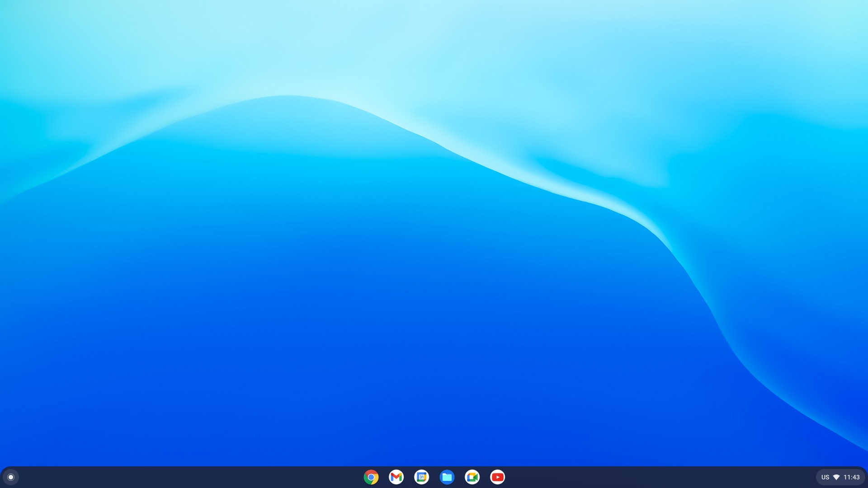Open quick settings via the system tray
868x488 pixels.
point(839,477)
